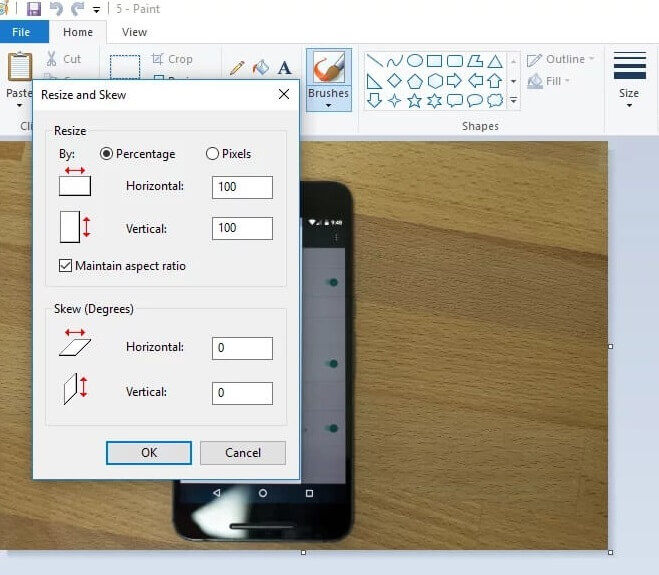Open the Customize Quick Access Toolbar arrow
The height and width of the screenshot is (575, 659).
tap(97, 10)
